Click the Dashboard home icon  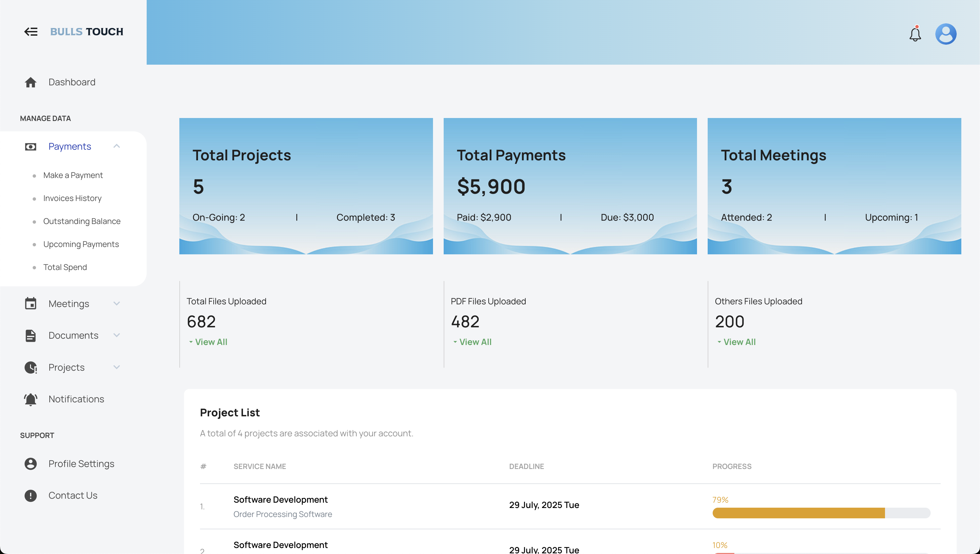tap(30, 82)
